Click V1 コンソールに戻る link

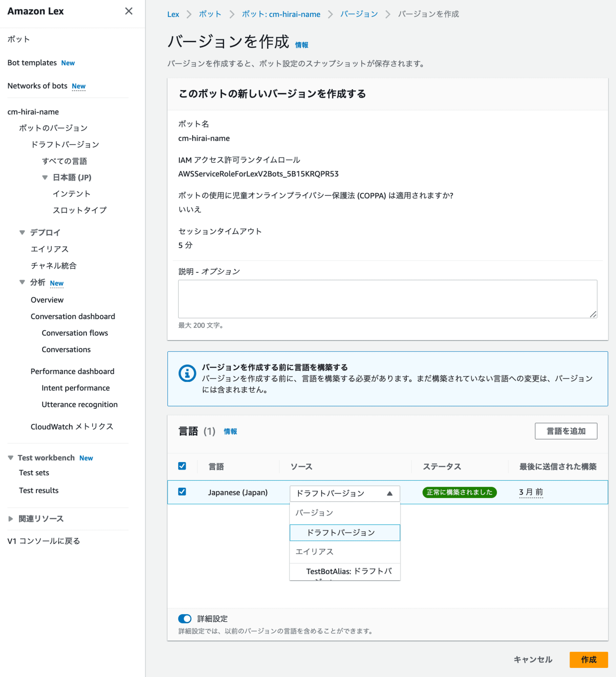click(44, 541)
